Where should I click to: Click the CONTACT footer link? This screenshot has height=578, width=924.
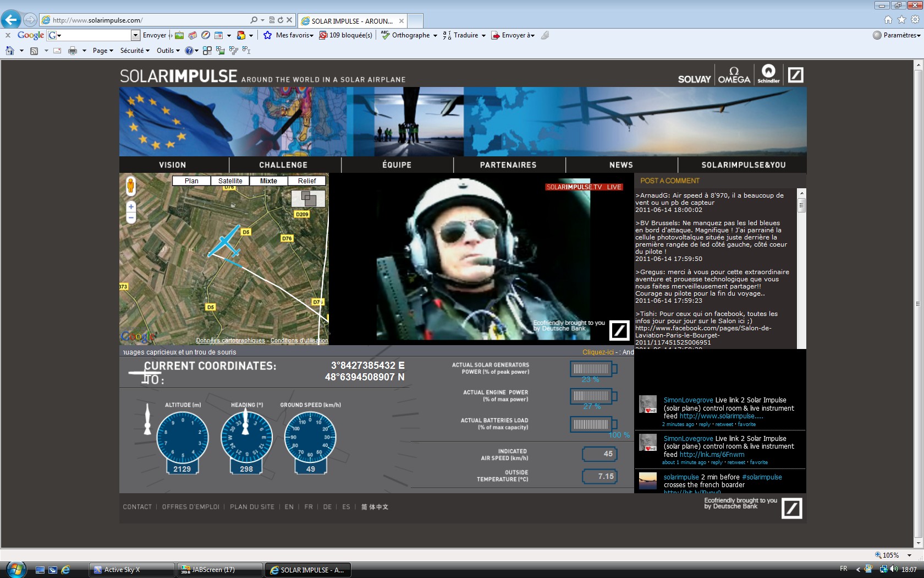(x=137, y=507)
